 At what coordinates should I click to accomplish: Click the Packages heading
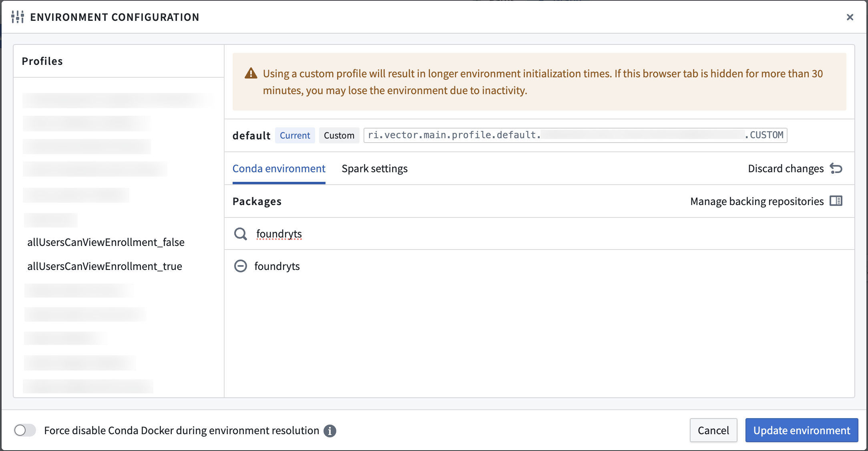[257, 201]
